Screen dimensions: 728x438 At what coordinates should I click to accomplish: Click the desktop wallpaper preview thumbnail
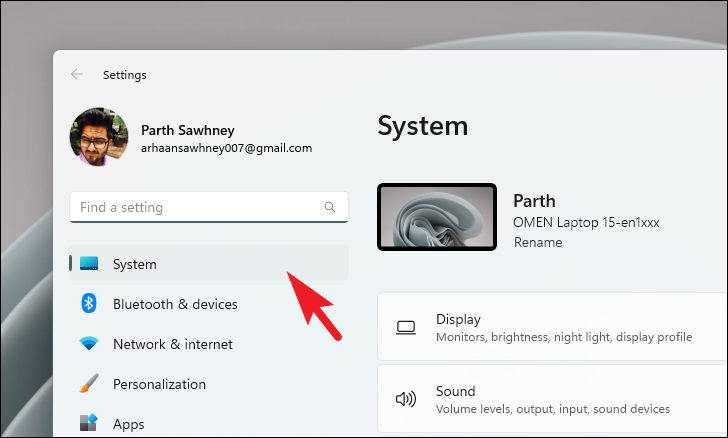coord(437,217)
